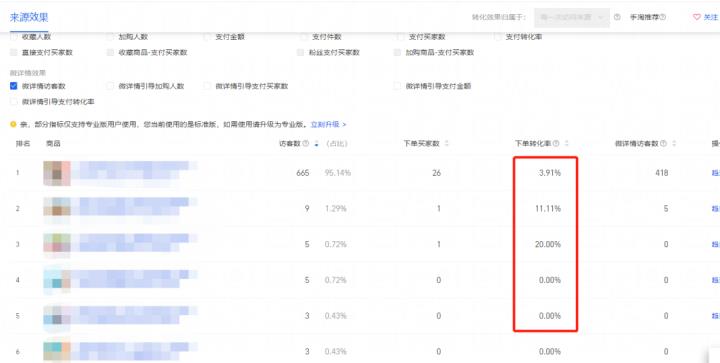Tick the 收藏商品-支付买家数 checkbox
Screen dimensions: 720x363
click(x=110, y=52)
